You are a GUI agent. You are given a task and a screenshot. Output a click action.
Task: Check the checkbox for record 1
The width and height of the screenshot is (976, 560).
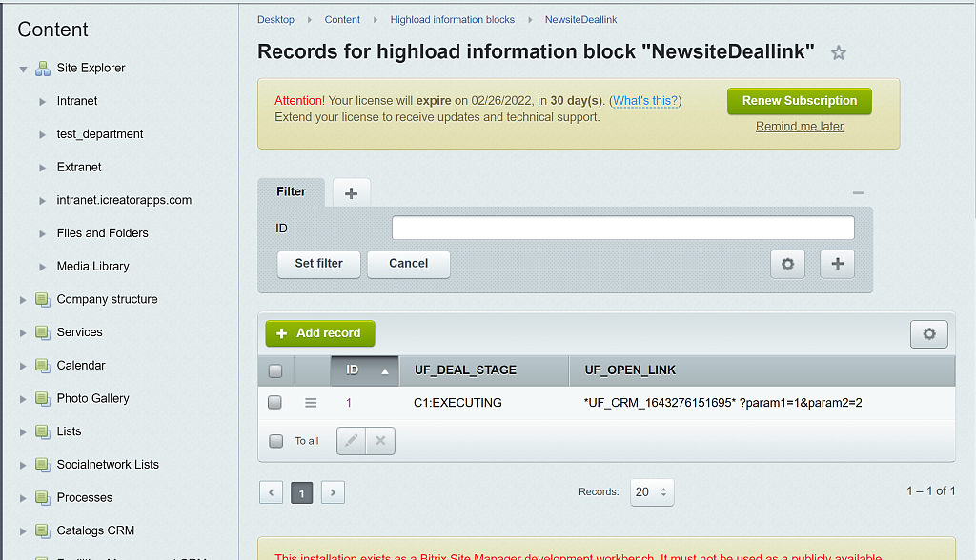[x=275, y=403]
